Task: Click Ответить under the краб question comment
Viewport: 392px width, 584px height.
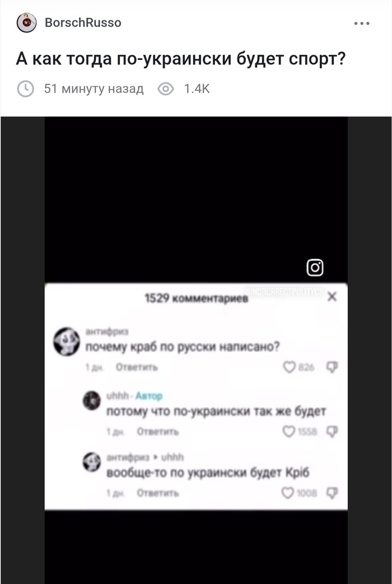Action: pos(137,367)
